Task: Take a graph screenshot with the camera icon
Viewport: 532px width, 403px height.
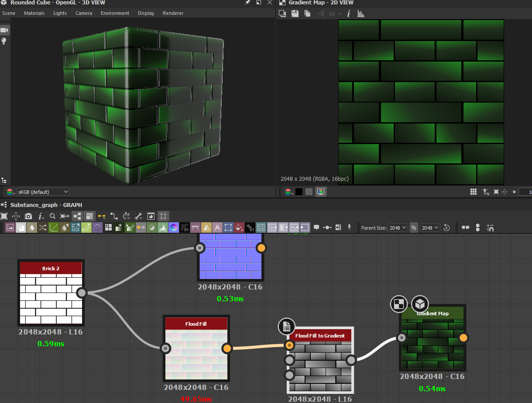Action: click(28, 216)
